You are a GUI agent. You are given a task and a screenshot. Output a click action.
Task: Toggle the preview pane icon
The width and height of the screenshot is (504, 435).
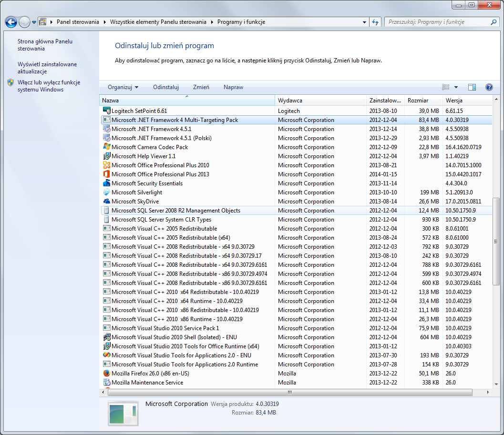472,87
